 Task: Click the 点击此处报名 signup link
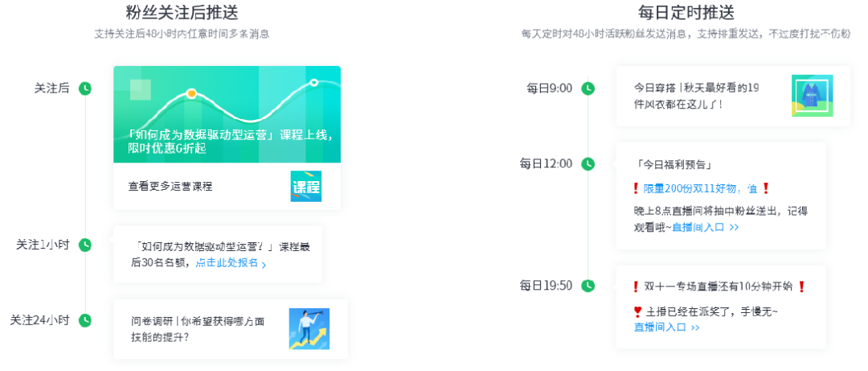(x=230, y=263)
